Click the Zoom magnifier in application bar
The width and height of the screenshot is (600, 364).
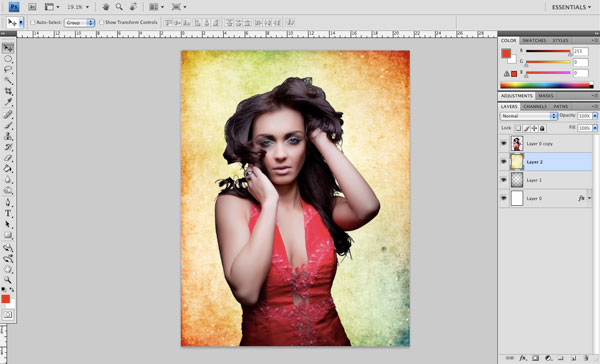click(119, 7)
